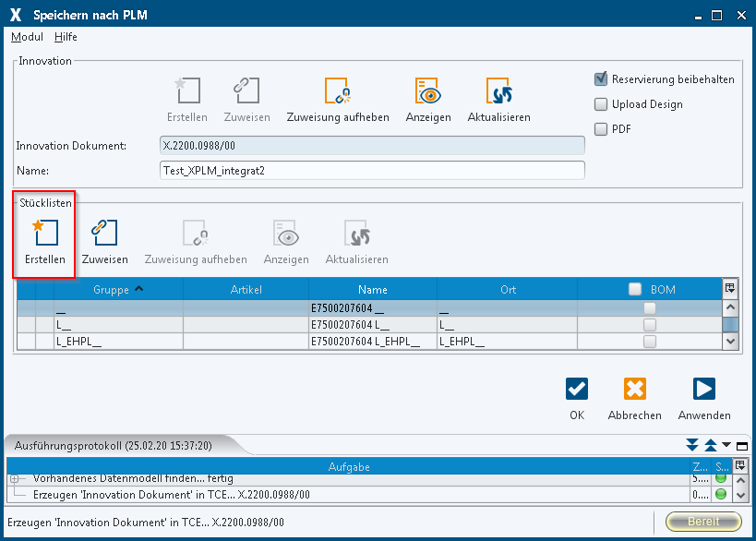
Task: Click the Abbrechen cancel icon
Action: (x=634, y=389)
